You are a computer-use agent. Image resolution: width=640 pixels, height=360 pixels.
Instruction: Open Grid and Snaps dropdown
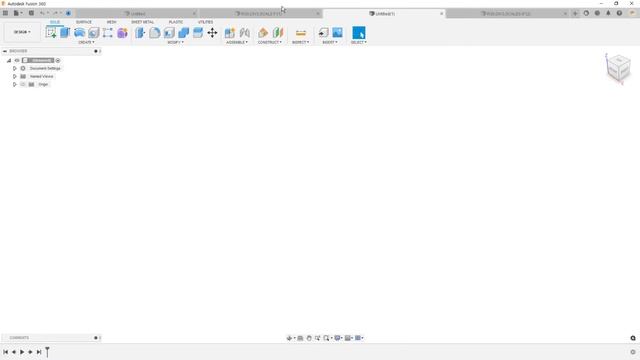pos(349,338)
